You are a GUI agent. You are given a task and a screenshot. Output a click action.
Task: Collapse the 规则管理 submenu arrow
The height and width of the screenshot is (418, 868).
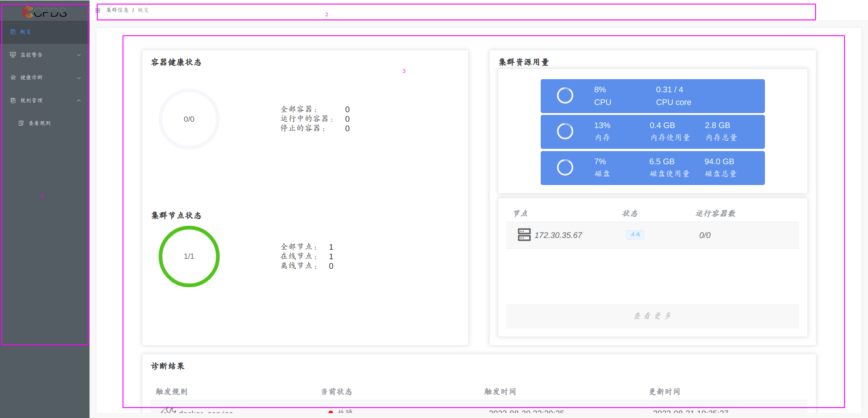(x=79, y=100)
